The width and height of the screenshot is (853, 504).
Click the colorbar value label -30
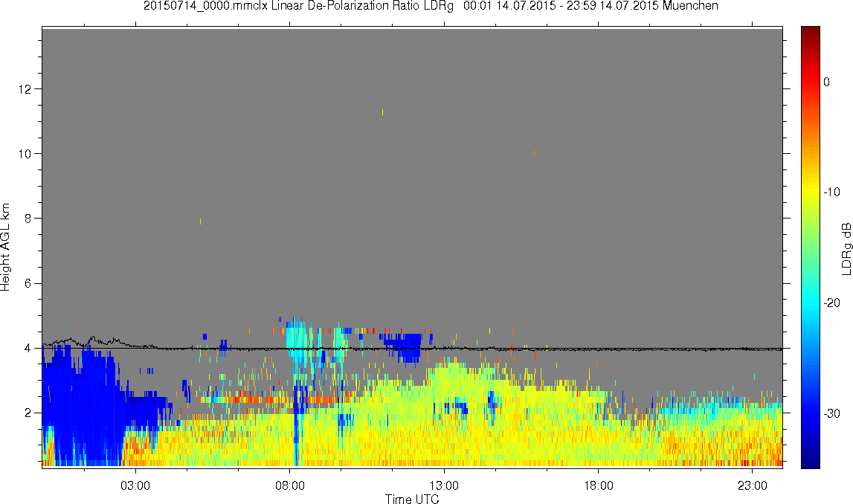pos(831,413)
